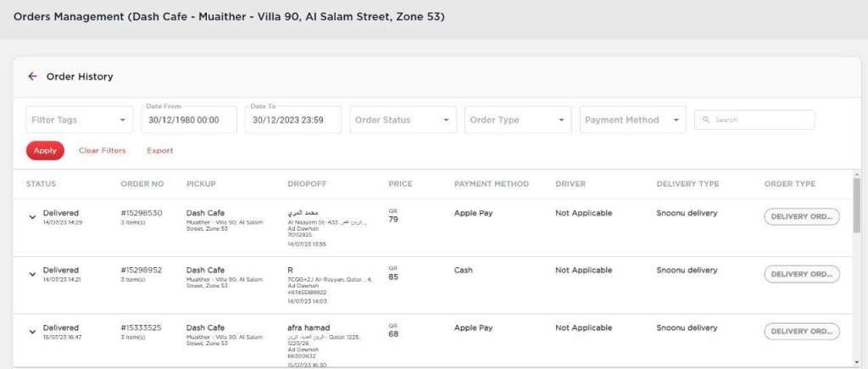Click Export to download orders
This screenshot has height=369, width=868.
pos(159,151)
